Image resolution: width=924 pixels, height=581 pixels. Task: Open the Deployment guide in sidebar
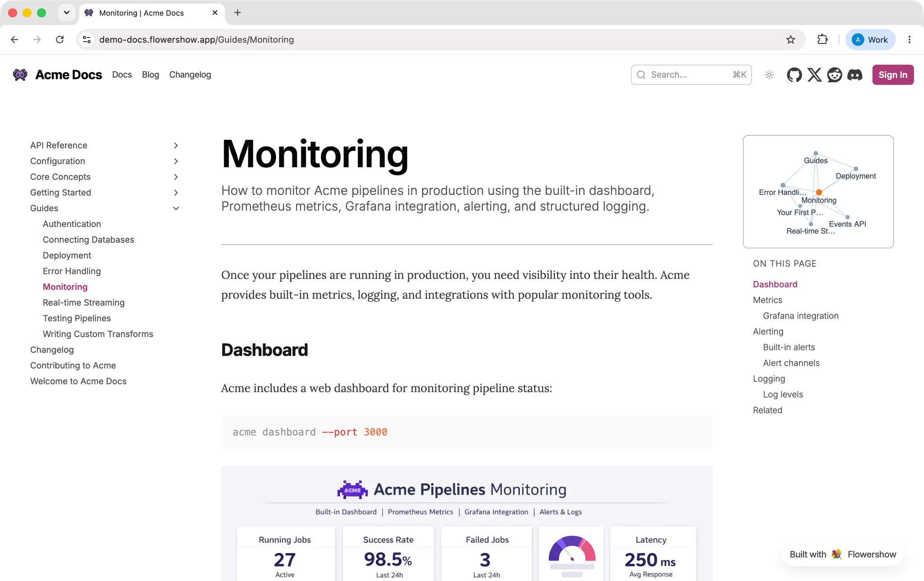[x=67, y=256]
